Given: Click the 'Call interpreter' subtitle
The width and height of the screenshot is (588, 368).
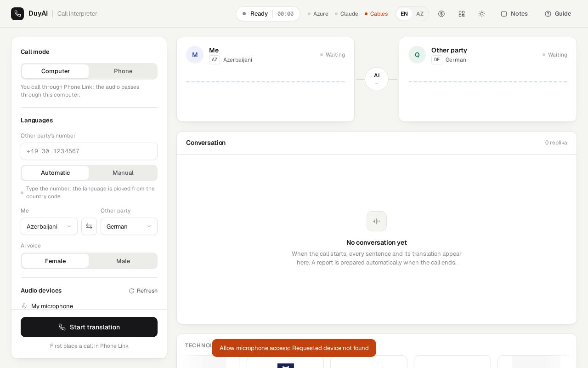Looking at the screenshot, I should coord(77,14).
